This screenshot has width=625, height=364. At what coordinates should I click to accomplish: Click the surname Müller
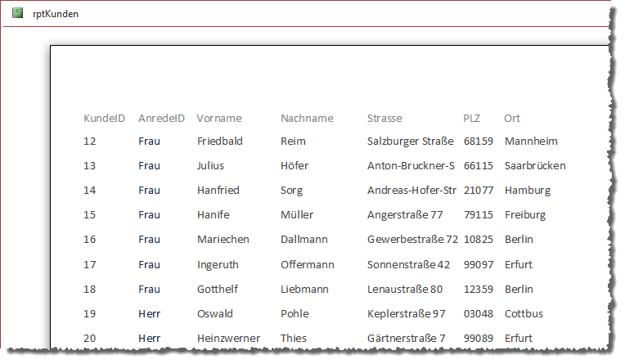click(297, 215)
